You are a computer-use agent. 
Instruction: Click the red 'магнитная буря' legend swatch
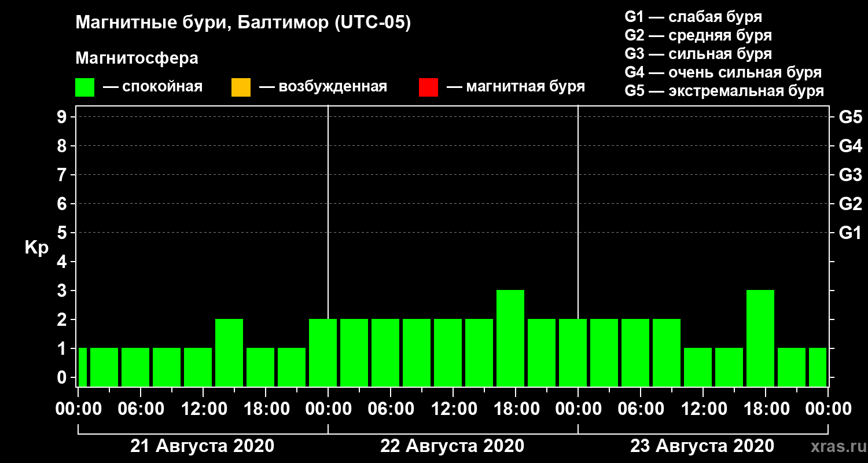[x=428, y=87]
